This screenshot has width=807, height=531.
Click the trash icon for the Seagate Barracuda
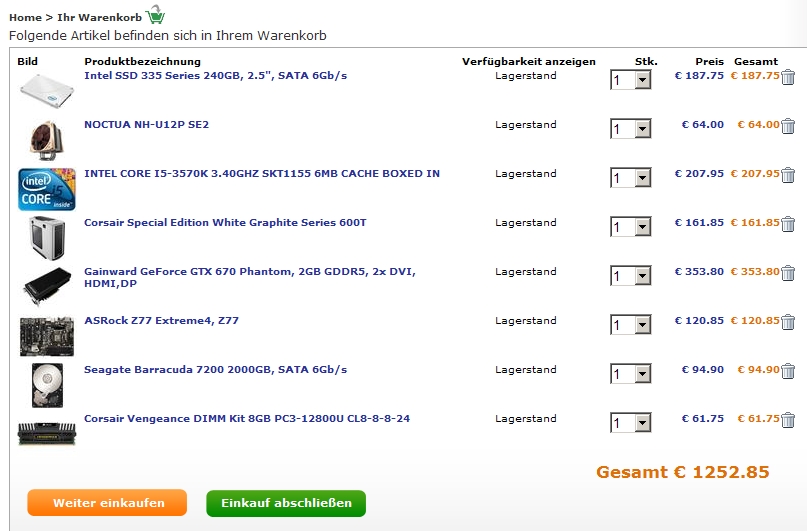(x=788, y=370)
